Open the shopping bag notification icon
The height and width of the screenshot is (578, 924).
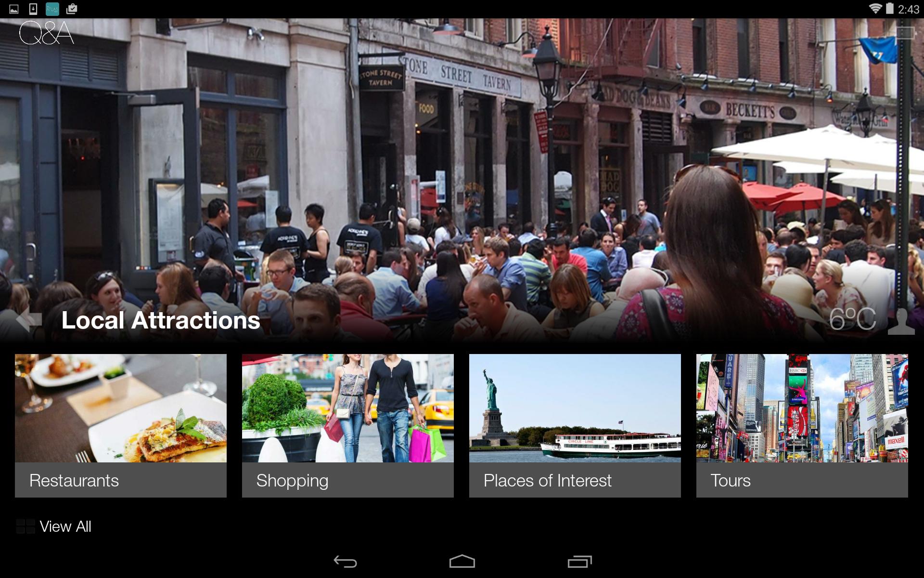click(x=72, y=9)
